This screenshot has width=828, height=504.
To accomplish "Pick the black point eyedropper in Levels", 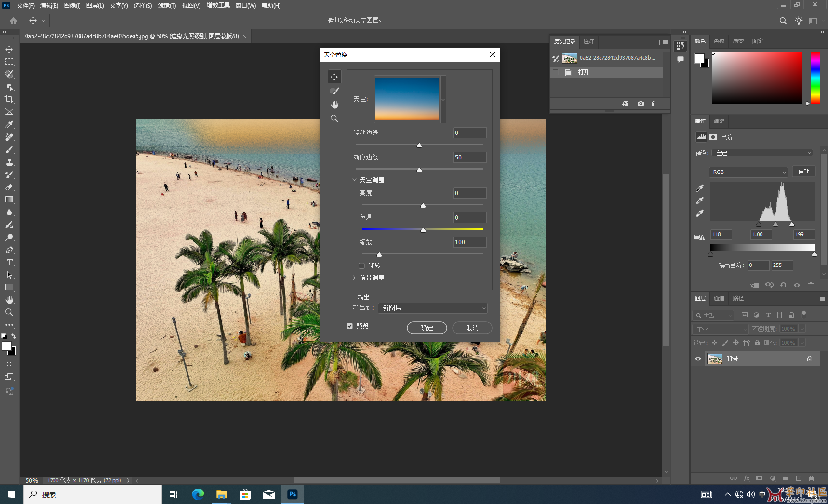I will [x=700, y=188].
